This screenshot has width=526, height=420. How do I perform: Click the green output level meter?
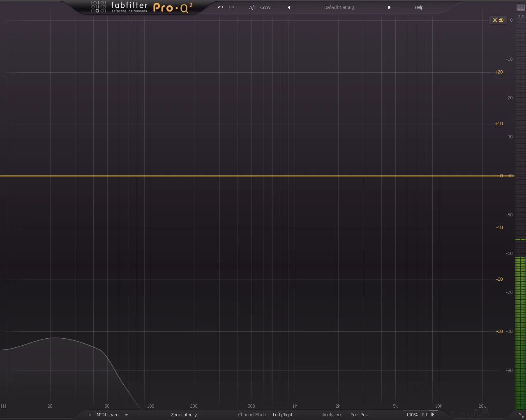(520, 333)
